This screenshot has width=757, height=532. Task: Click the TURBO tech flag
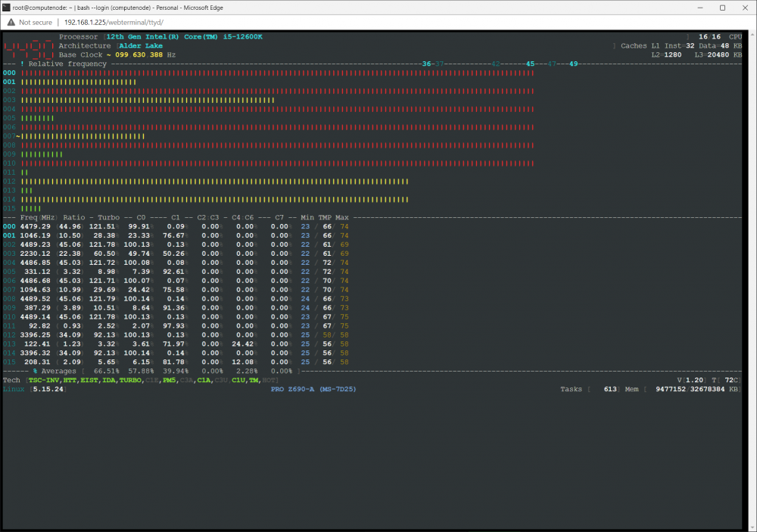(x=130, y=381)
